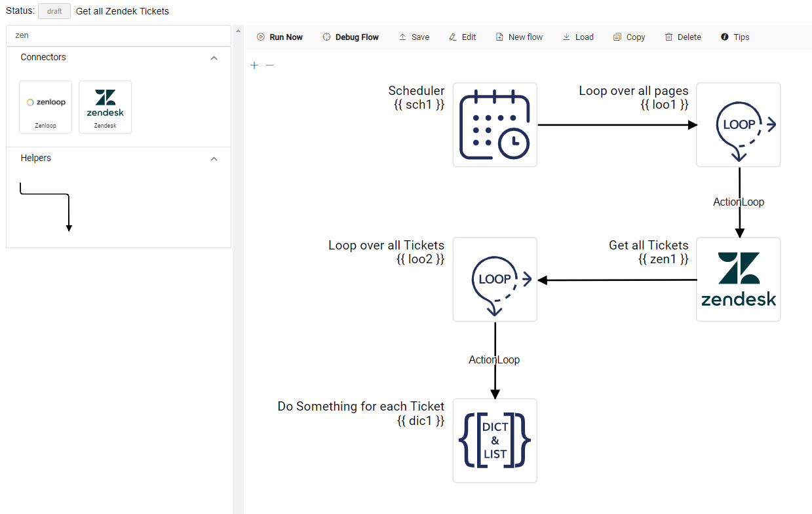Click the '{{ loo2 }}' variable text

point(421,259)
